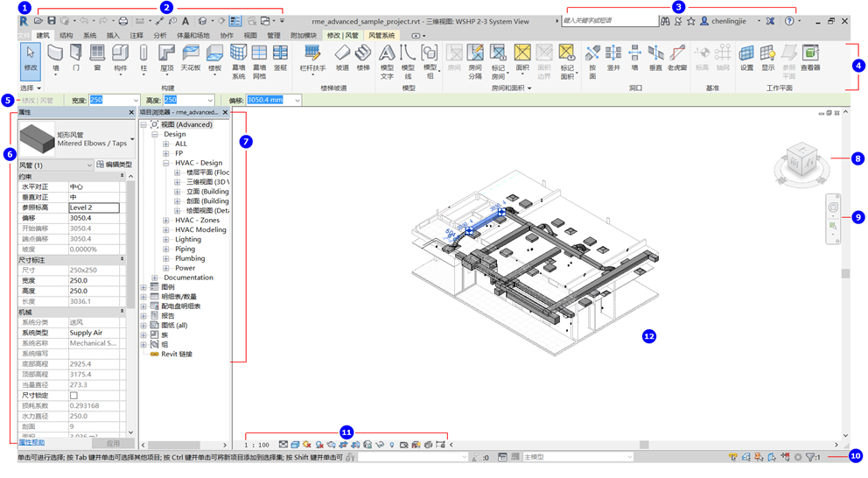Toggle the 尺寸锁定 checkbox in properties
The image size is (868, 478).
click(73, 395)
